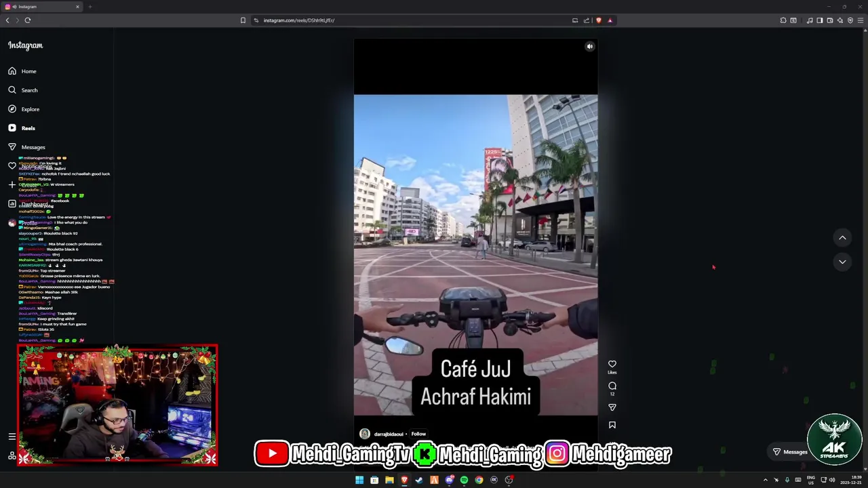Select Reels in the Instagram sidebar

click(x=22, y=128)
